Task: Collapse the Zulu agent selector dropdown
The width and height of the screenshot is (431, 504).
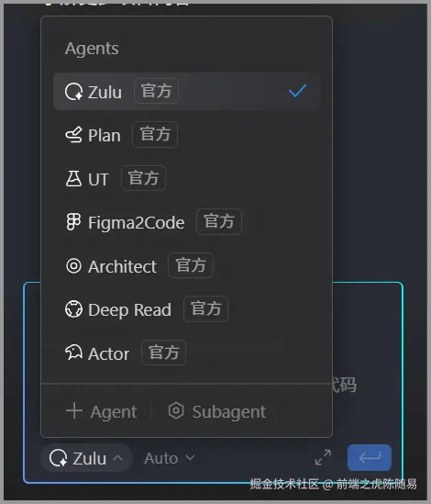Action: 86,458
